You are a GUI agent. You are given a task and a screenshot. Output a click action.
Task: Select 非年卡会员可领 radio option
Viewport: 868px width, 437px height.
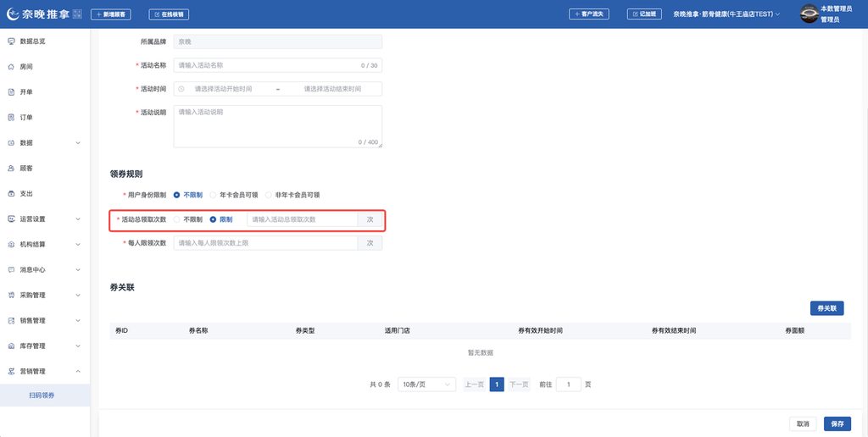tap(292, 195)
